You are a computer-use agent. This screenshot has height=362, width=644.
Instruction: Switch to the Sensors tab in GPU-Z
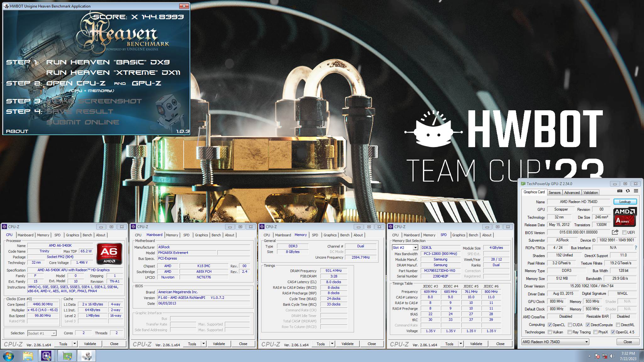[554, 193]
